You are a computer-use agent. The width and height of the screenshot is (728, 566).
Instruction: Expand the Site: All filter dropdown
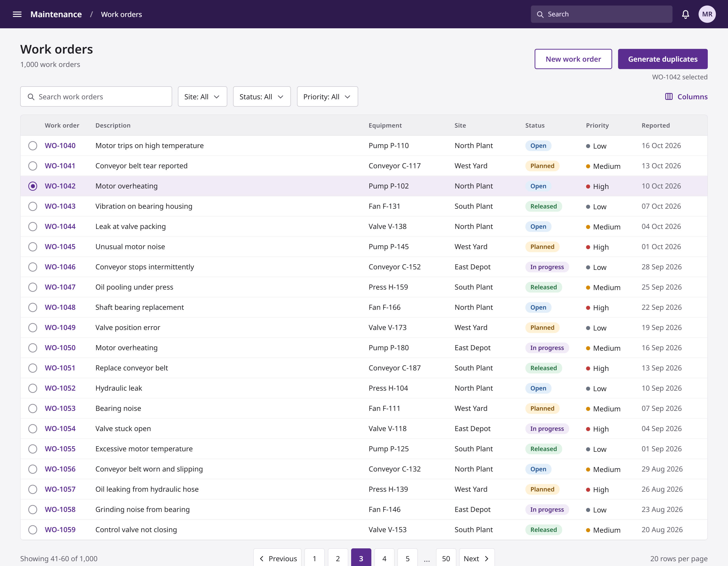click(202, 97)
